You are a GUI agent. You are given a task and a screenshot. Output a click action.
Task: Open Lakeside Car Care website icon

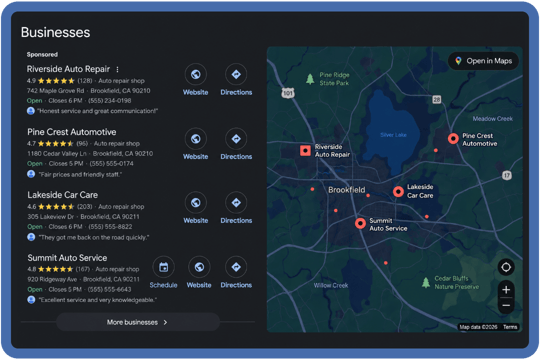tap(196, 203)
